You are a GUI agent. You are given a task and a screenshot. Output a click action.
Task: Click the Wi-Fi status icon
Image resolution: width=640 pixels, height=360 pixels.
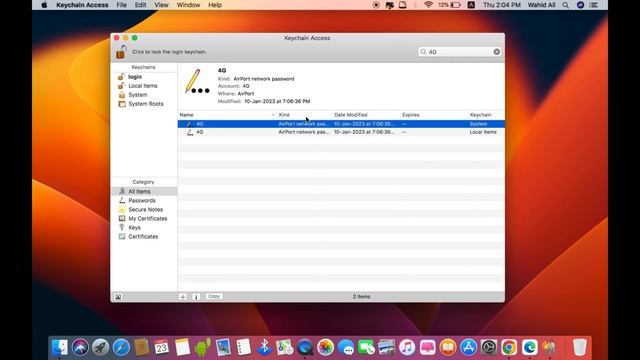click(x=428, y=5)
